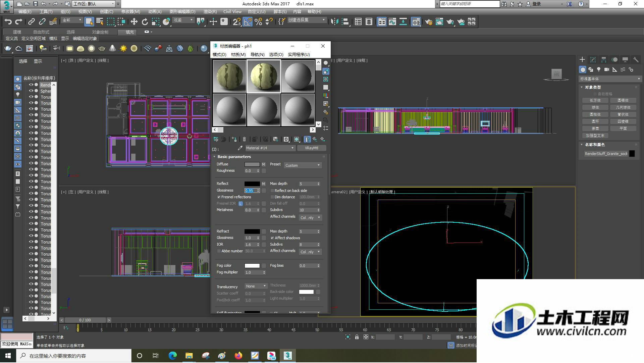Click the Redo arrow in main toolbar
The height and width of the screenshot is (363, 644).
click(19, 22)
